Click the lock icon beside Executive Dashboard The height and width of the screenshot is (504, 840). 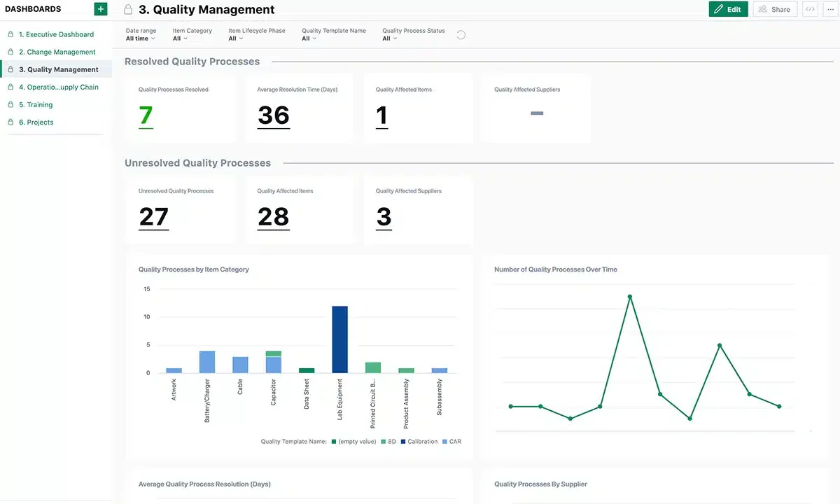pyautogui.click(x=10, y=34)
